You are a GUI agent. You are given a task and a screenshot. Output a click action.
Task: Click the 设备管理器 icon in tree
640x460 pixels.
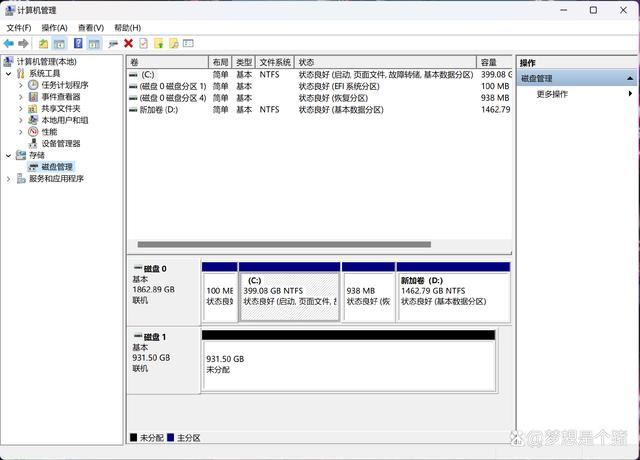pos(33,144)
